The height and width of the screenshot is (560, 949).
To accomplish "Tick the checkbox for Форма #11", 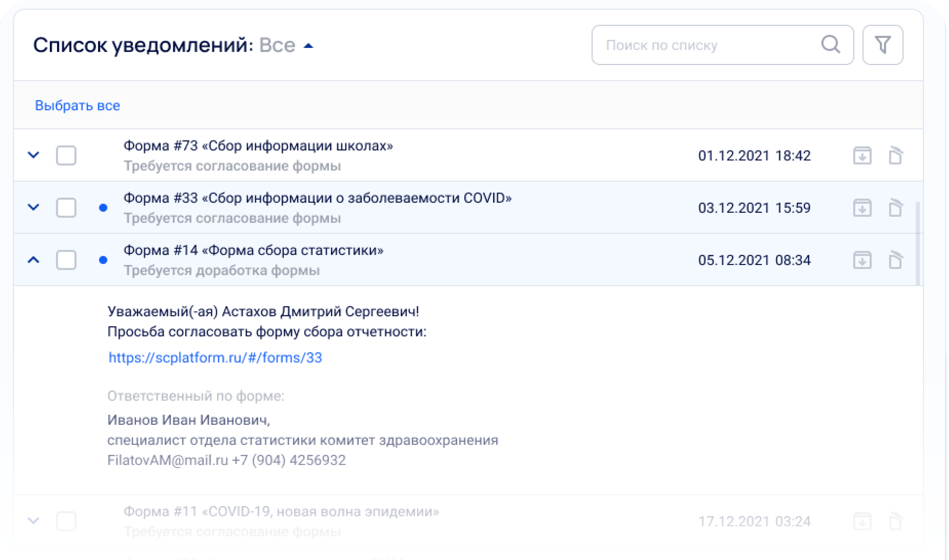I will pyautogui.click(x=66, y=521).
